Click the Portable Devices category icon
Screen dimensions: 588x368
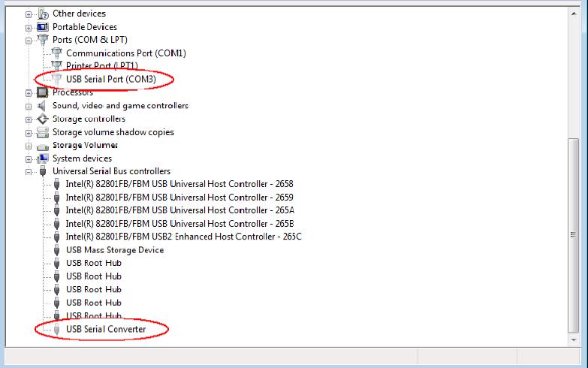tap(43, 27)
